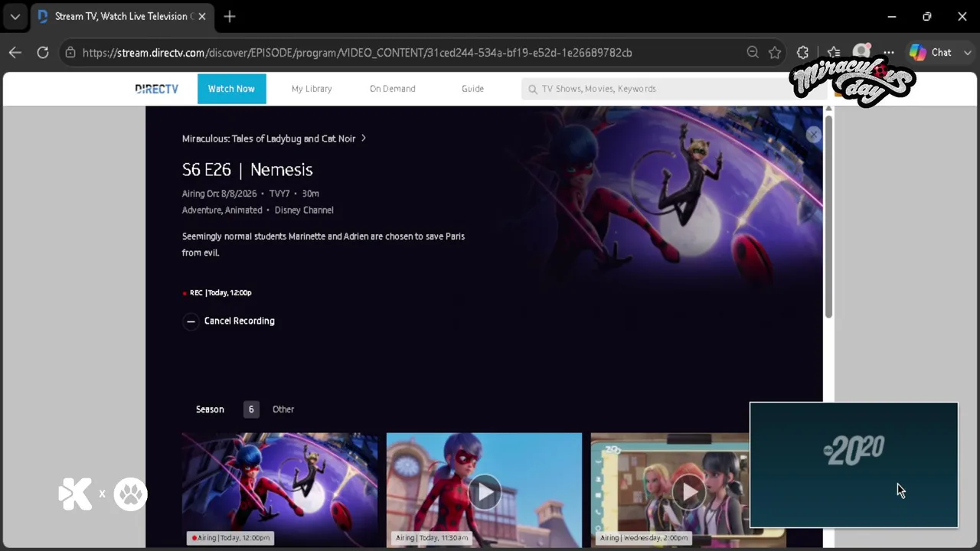Click the "Seemingly normal students" episode description
This screenshot has height=551, width=980.
[323, 244]
